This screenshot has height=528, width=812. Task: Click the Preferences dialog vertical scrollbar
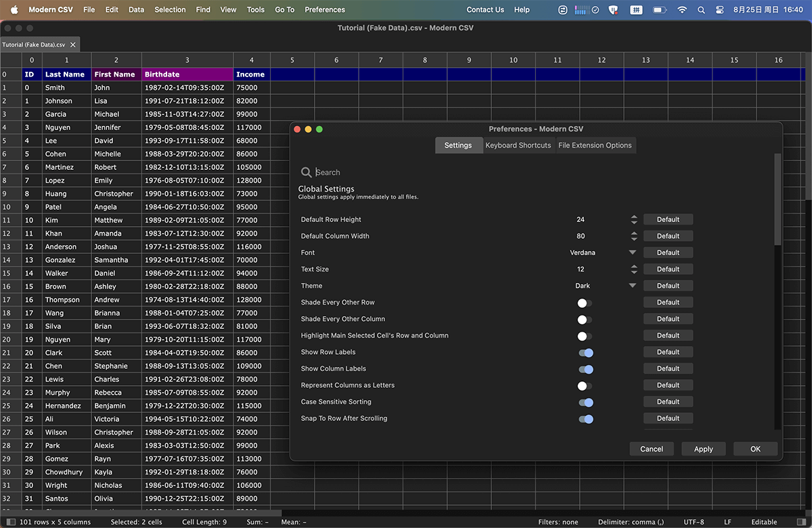(x=777, y=200)
